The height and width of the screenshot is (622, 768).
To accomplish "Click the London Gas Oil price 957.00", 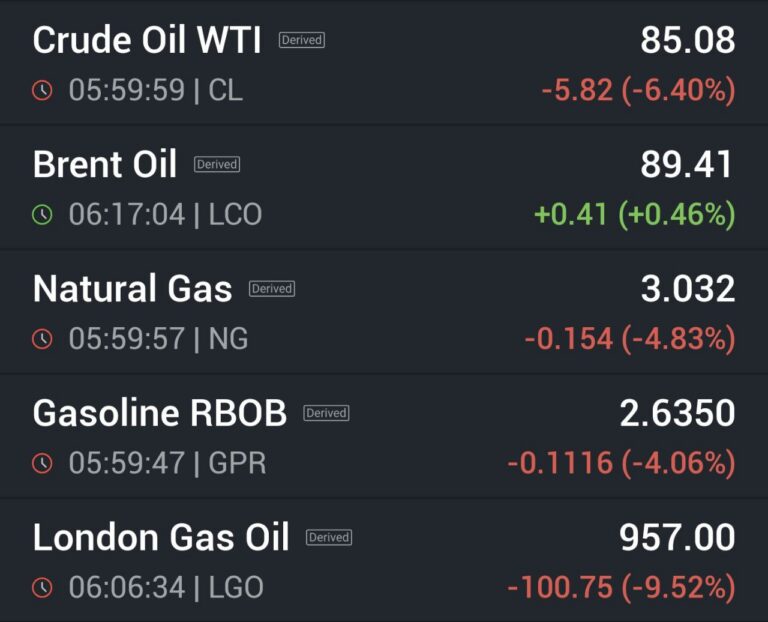I will [x=677, y=537].
